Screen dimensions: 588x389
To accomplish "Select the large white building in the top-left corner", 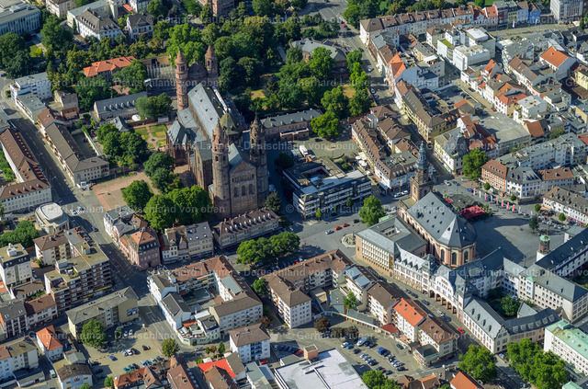I will 18,17.
